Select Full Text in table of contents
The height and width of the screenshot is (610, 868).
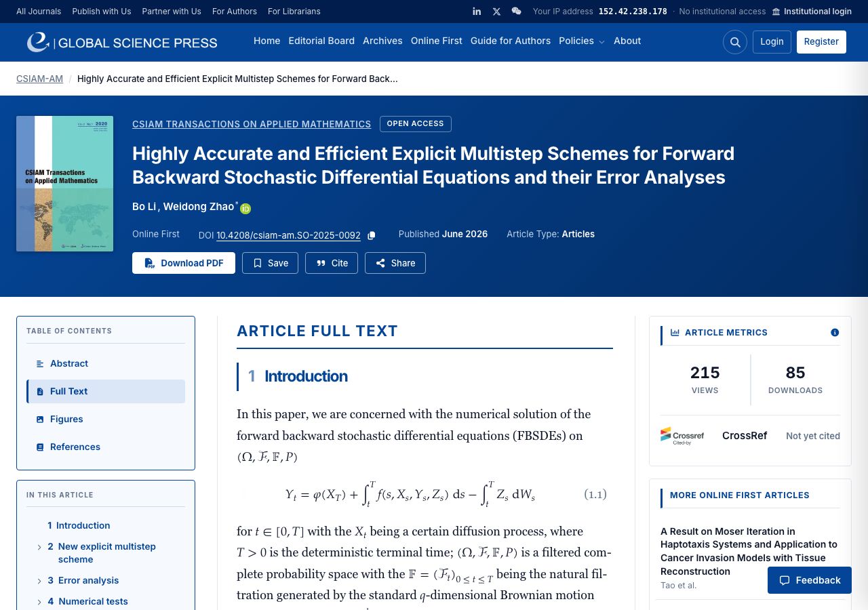point(106,392)
